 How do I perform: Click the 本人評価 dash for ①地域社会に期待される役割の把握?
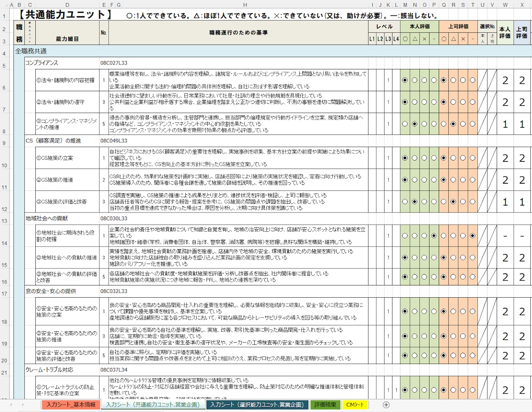point(505,236)
